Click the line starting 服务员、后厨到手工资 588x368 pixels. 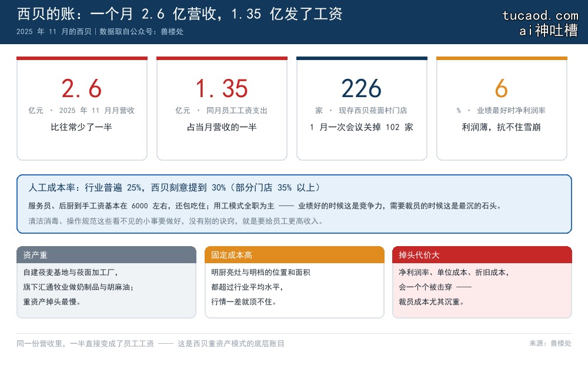(x=265, y=205)
